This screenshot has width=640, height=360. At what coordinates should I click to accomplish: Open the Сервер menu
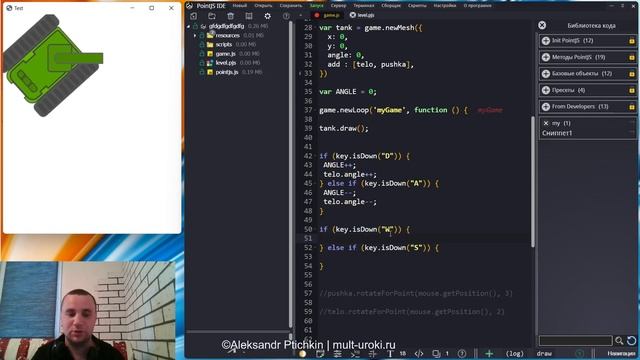(x=338, y=6)
